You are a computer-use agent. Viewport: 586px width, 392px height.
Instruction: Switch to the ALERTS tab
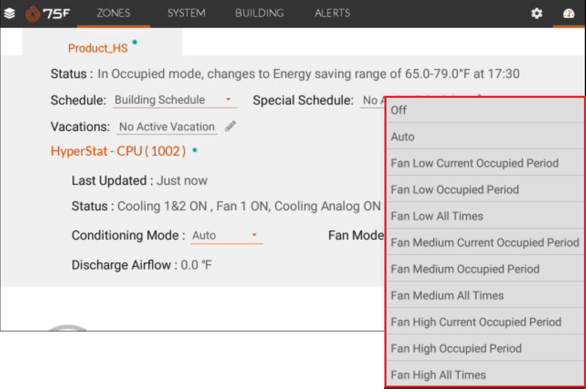click(x=333, y=13)
